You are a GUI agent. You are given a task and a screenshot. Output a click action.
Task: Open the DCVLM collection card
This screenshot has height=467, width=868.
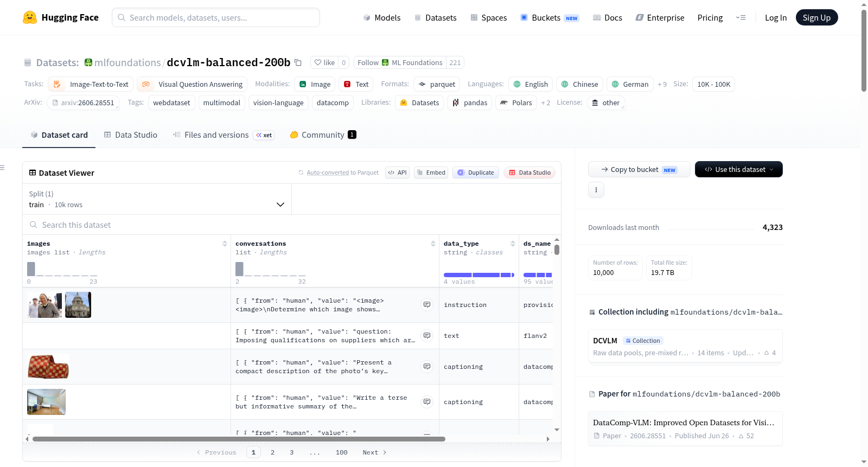(685, 347)
